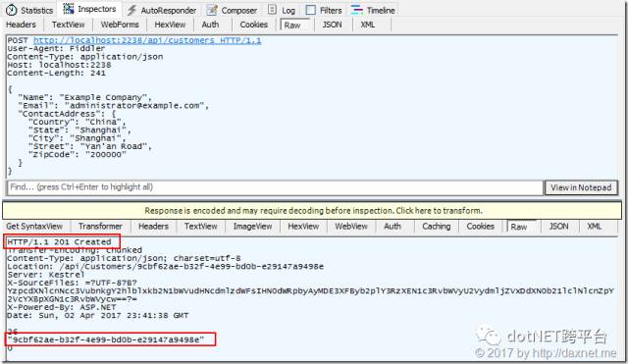The image size is (628, 364).
Task: Open response TextView tab
Action: click(x=200, y=227)
